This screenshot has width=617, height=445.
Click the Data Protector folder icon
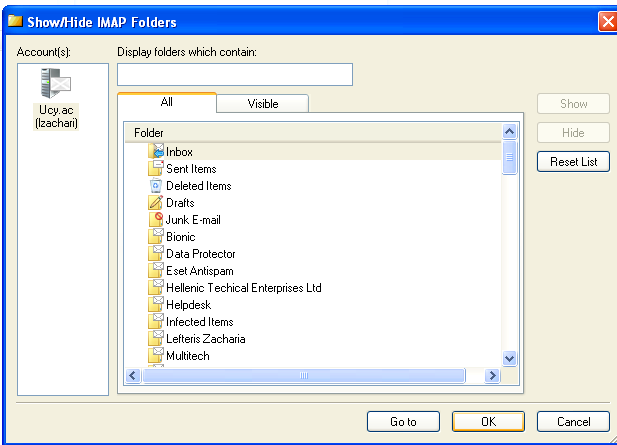pos(156,253)
